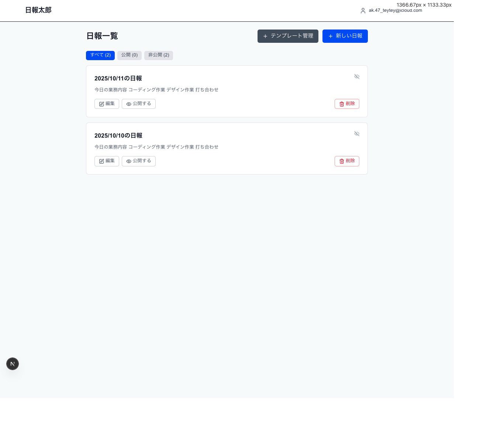
Task: Publish the 2025/10/11 report with 公開する
Action: click(139, 104)
